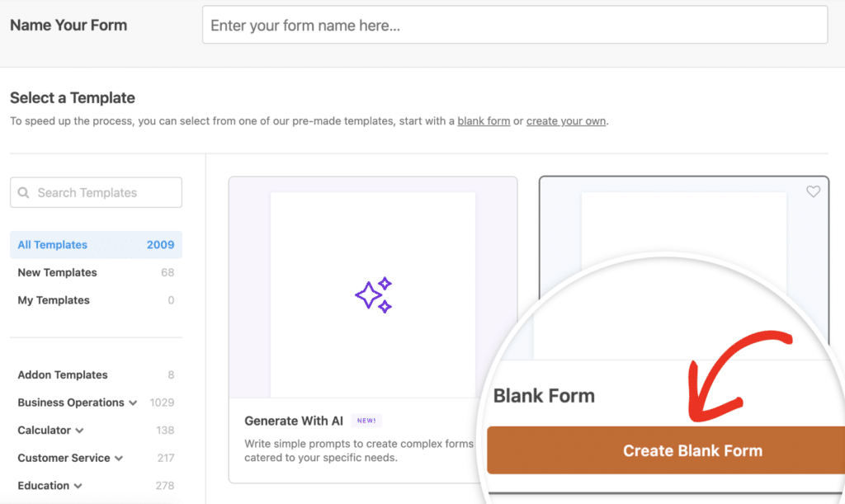The width and height of the screenshot is (845, 504).
Task: Favorite the Blank Form template via heart icon
Action: coord(814,191)
